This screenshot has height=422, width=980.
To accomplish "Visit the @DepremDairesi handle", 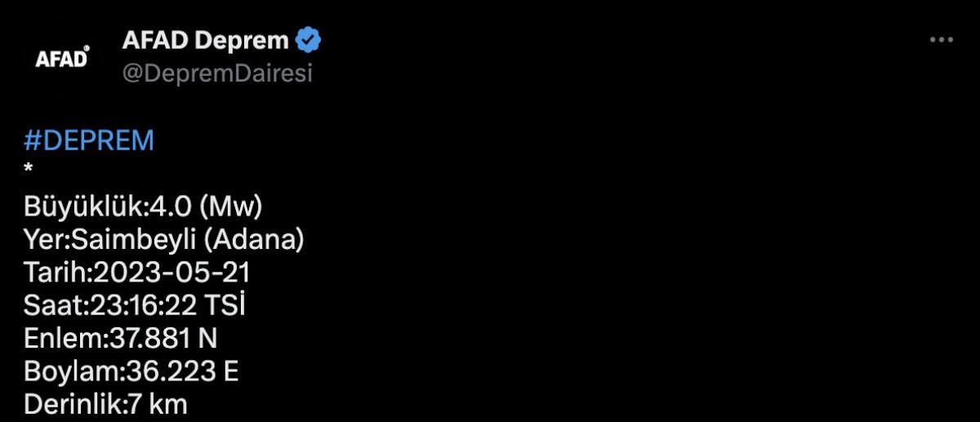I will tap(216, 73).
